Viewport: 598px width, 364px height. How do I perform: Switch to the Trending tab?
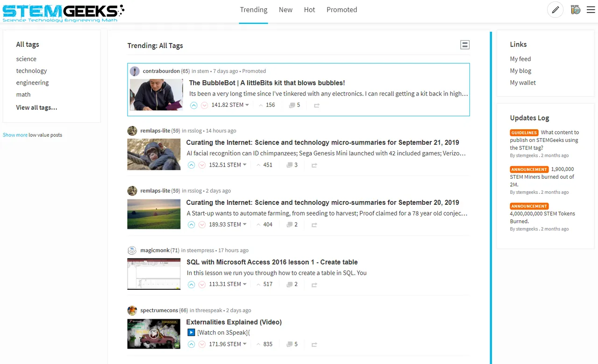pyautogui.click(x=254, y=10)
